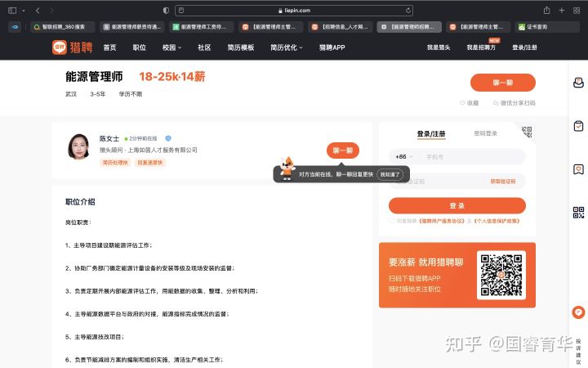Select the 登录/注册 tab in the login panel

[x=431, y=133]
